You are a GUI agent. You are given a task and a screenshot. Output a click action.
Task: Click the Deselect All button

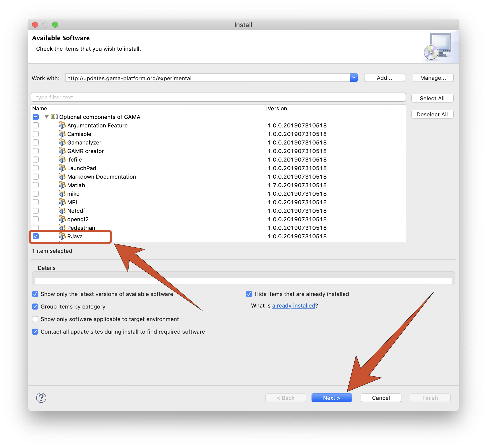coord(432,114)
